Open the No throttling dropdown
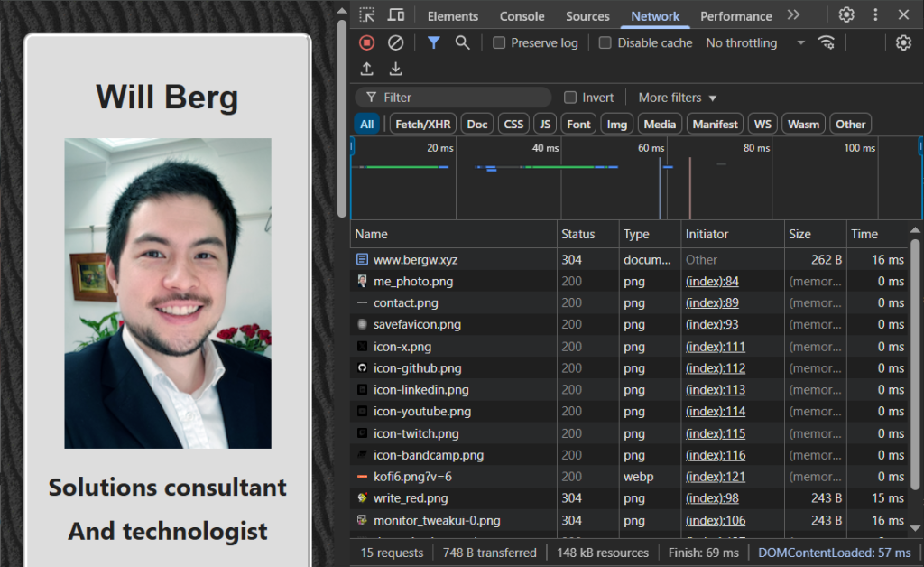Screen dimensions: 924x567 pyautogui.click(x=754, y=42)
